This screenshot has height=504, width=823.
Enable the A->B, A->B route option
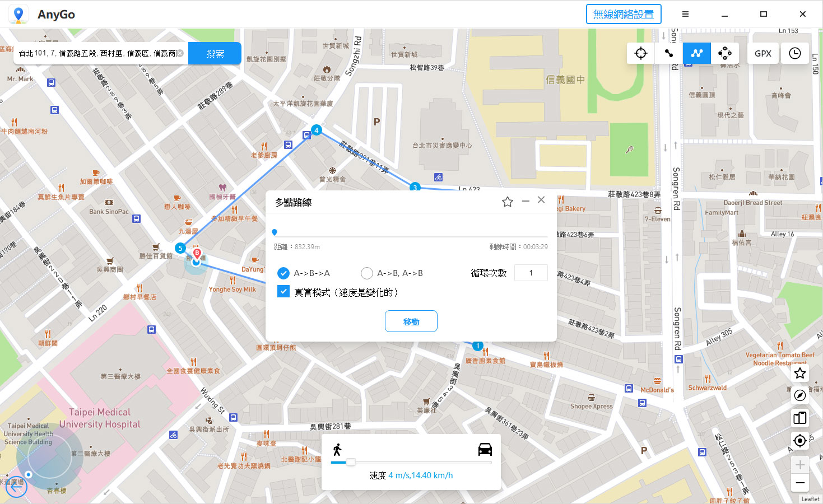point(367,273)
